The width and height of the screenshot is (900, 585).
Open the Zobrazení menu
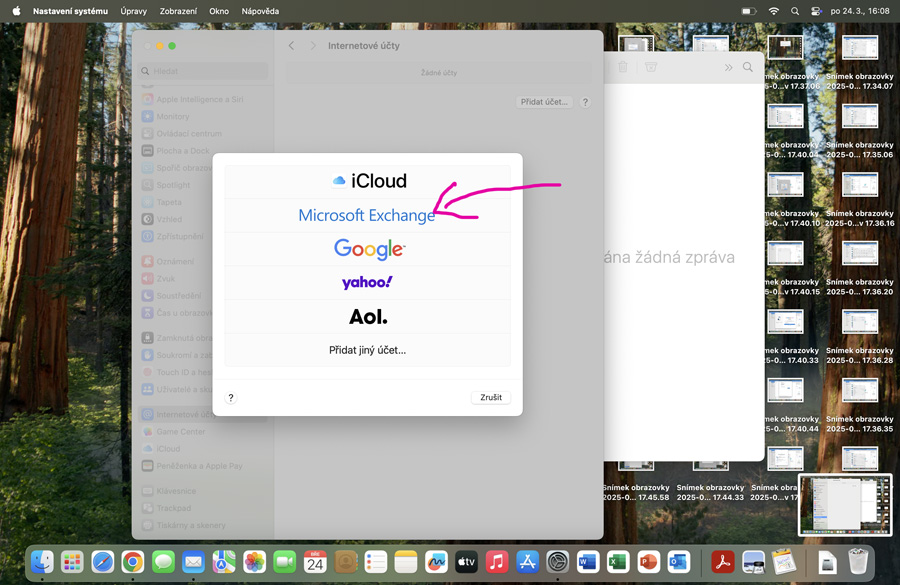coord(177,11)
